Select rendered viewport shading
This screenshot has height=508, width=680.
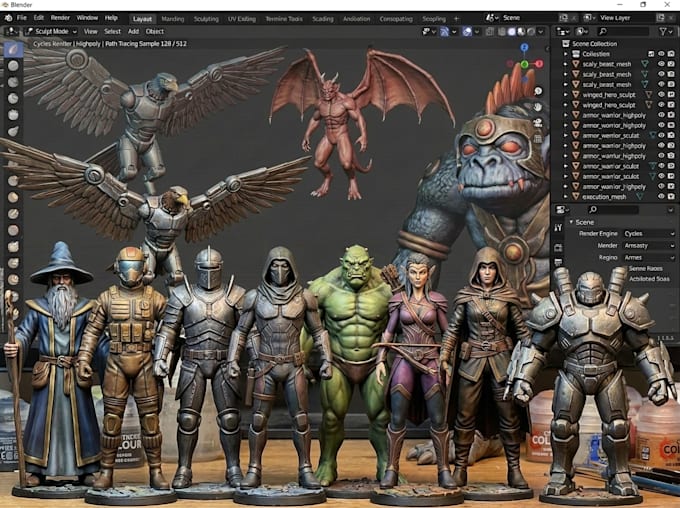531,31
